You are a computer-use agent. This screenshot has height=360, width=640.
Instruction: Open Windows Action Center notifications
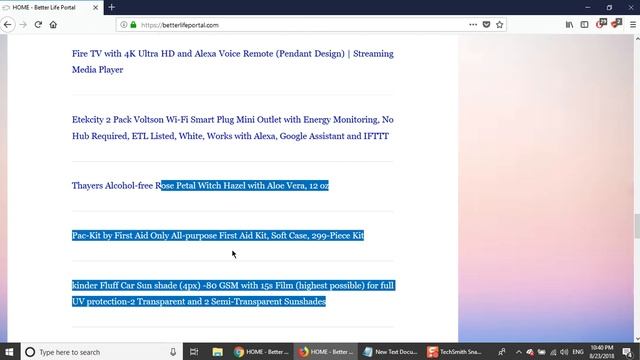click(627, 352)
